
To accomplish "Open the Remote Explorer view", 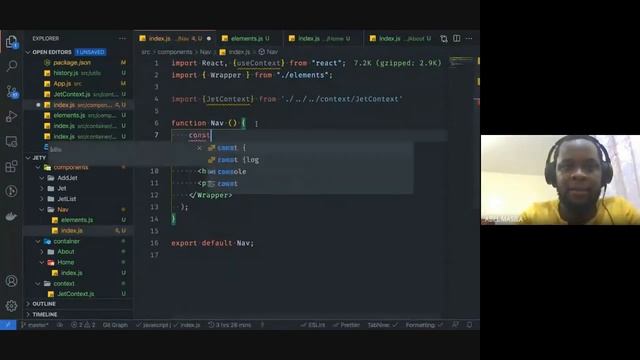I will tap(11, 141).
